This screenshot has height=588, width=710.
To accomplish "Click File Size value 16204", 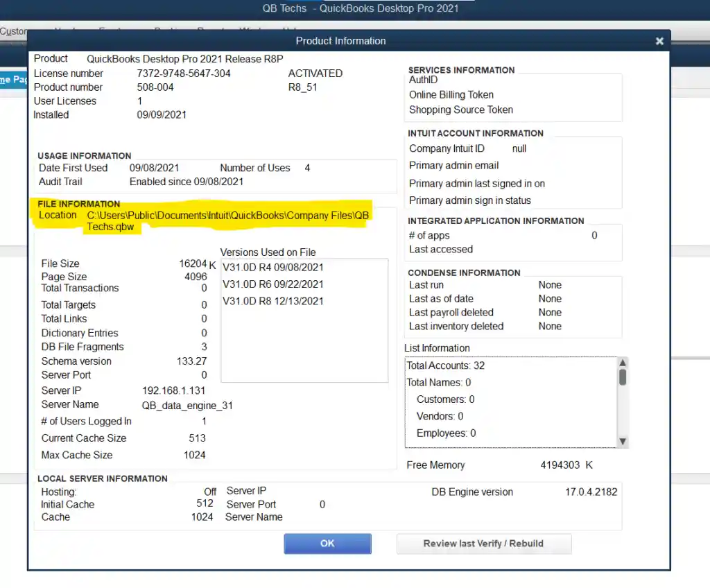I will 193,263.
